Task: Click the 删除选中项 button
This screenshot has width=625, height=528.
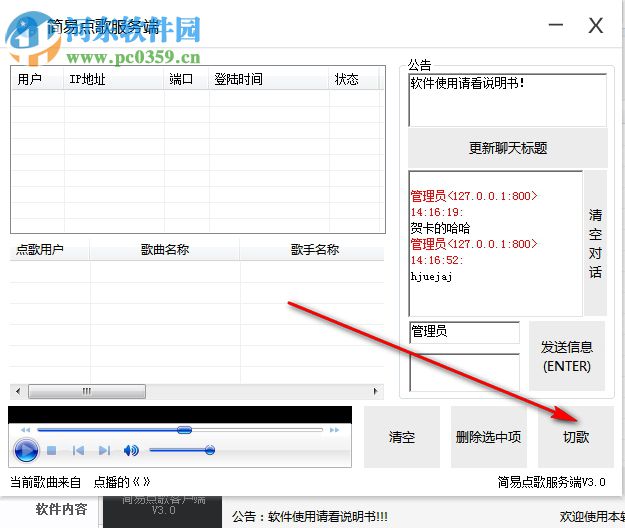Action: point(489,437)
